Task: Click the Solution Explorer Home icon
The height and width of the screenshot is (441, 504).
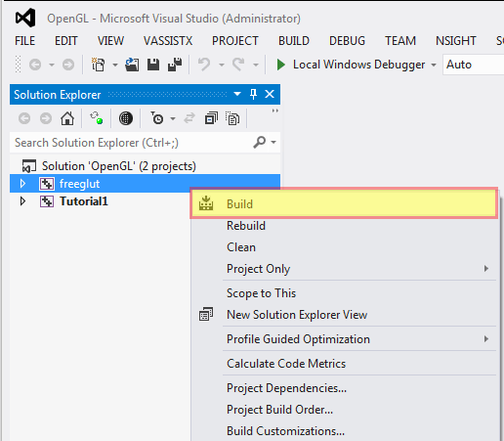Action: pos(67,118)
